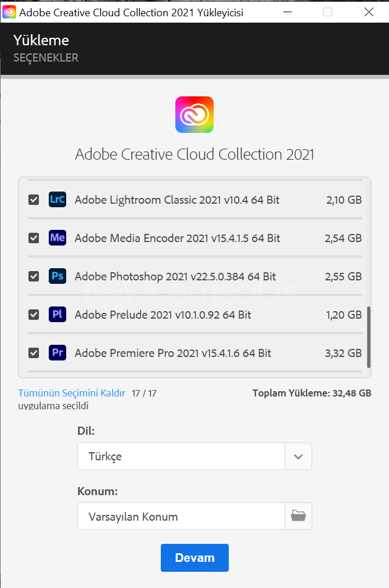Select the Adobe Premiere Pro 2021 list row

click(174, 353)
